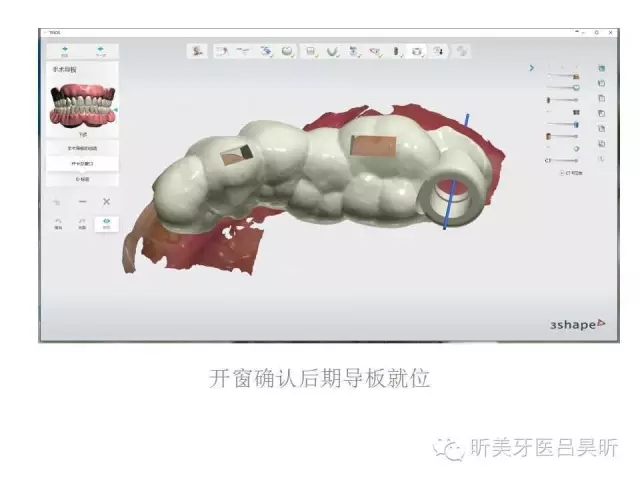Viewport: 640px width, 480px height.
Task: Go to previous step with top-left back arrow
Action: (x=64, y=50)
